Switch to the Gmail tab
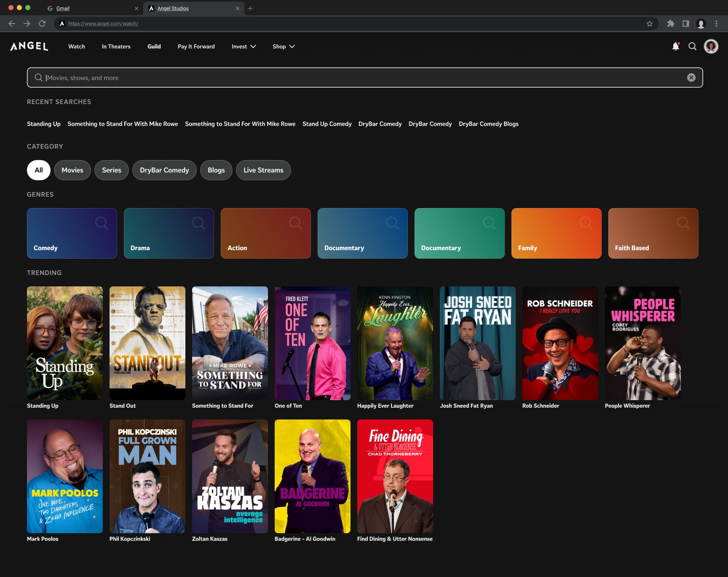The height and width of the screenshot is (577, 728). point(93,8)
